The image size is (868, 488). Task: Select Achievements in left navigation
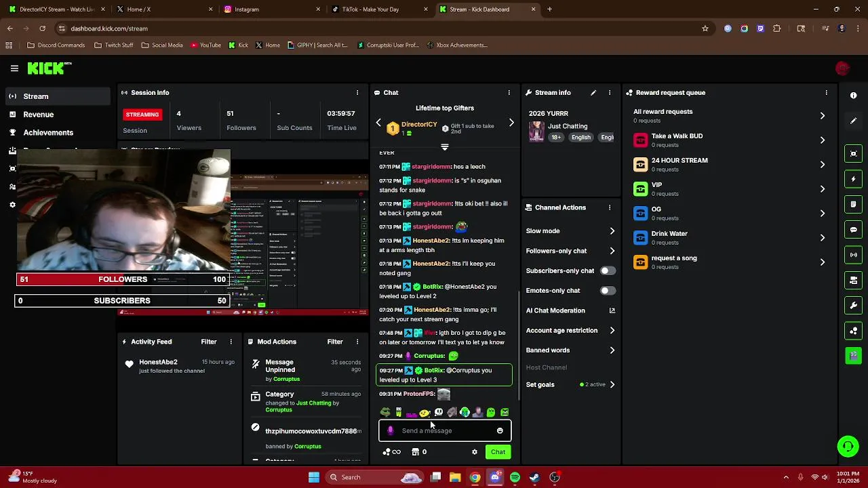[57, 133]
